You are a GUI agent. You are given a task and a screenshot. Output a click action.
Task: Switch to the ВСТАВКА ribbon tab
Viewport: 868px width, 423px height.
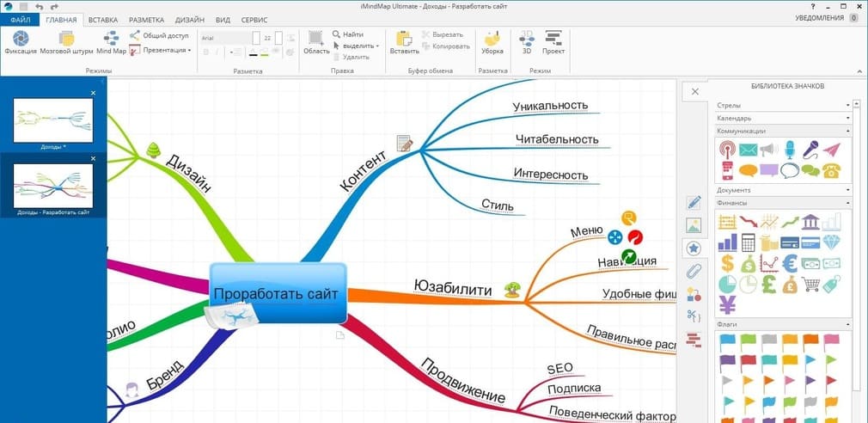pos(103,20)
